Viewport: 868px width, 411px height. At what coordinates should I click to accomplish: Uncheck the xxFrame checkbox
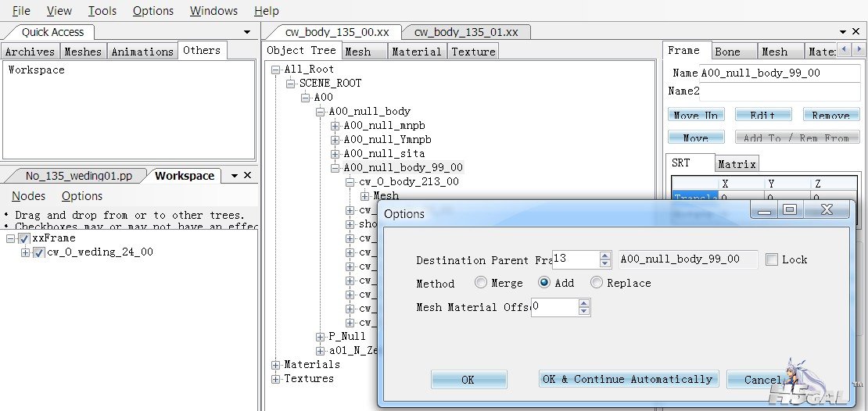[x=24, y=238]
